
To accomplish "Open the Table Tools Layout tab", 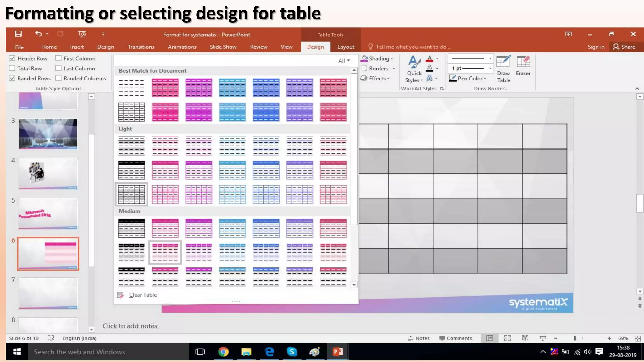I will coord(346,47).
